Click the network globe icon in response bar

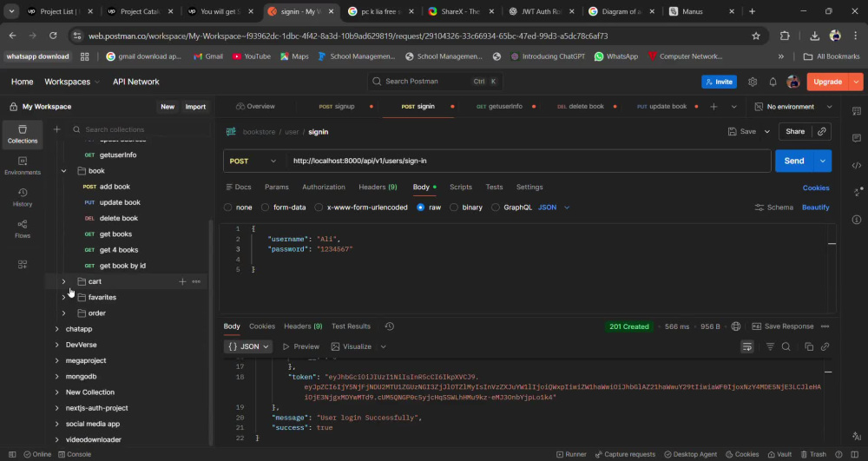pos(736,326)
